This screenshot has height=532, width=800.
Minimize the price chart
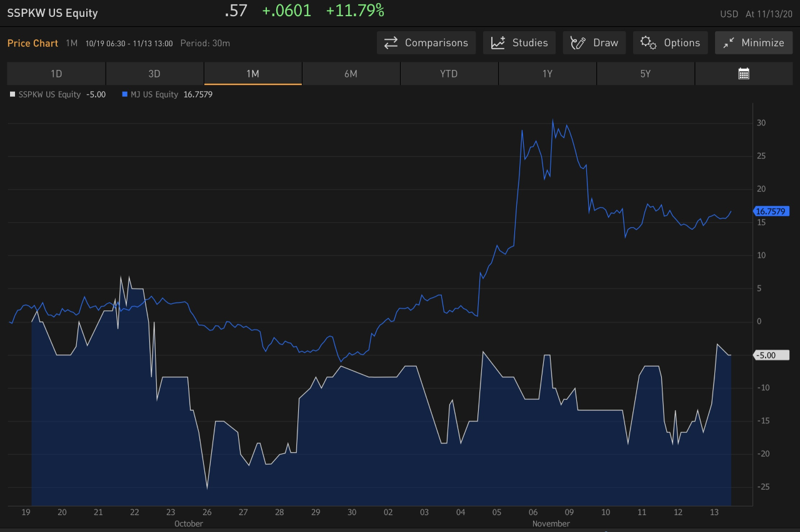(754, 42)
